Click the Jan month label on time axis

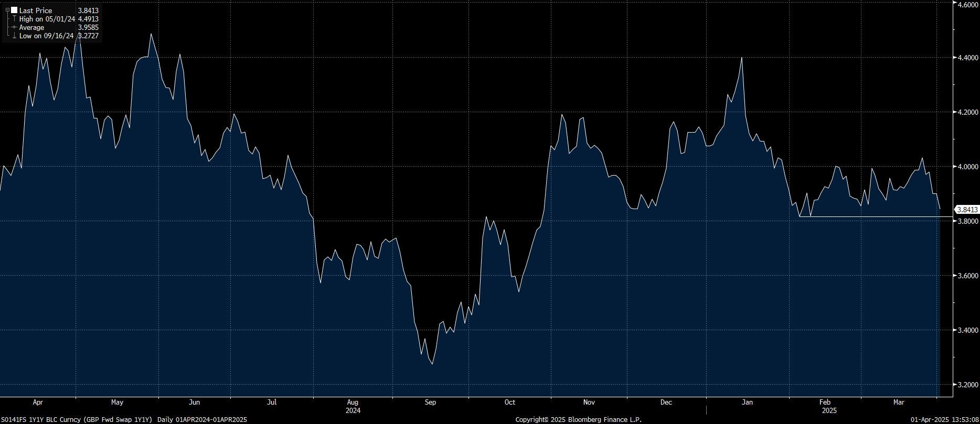click(747, 403)
